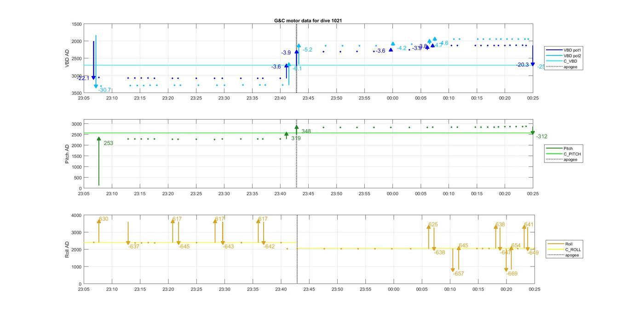Click the '-20.3' data label
The image size is (644, 319).
pos(523,65)
